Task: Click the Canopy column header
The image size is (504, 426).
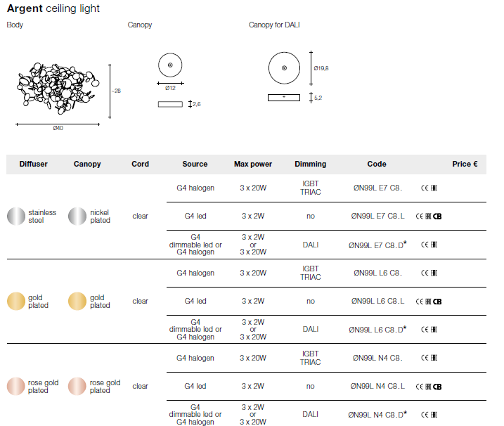Action: click(87, 164)
